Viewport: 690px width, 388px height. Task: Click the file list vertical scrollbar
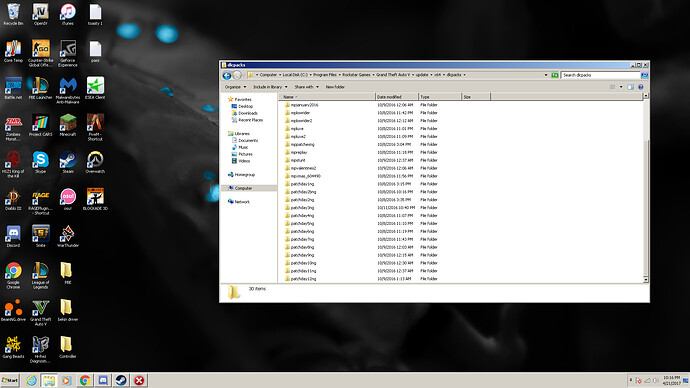tap(646, 188)
